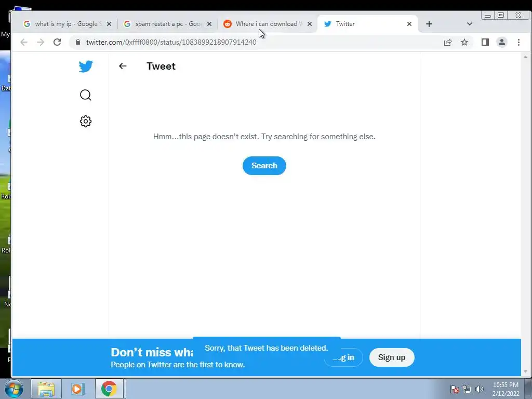532x399 pixels.
Task: Click the address bar URL
Action: point(171,42)
